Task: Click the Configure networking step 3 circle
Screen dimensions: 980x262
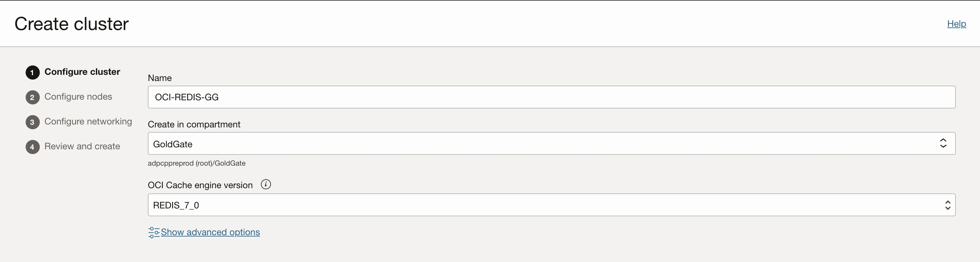Action: click(x=32, y=122)
